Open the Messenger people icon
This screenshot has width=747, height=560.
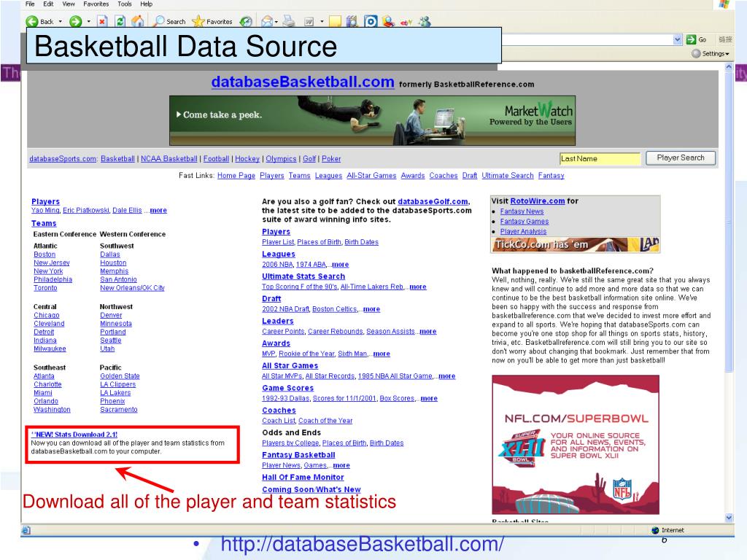pos(425,21)
